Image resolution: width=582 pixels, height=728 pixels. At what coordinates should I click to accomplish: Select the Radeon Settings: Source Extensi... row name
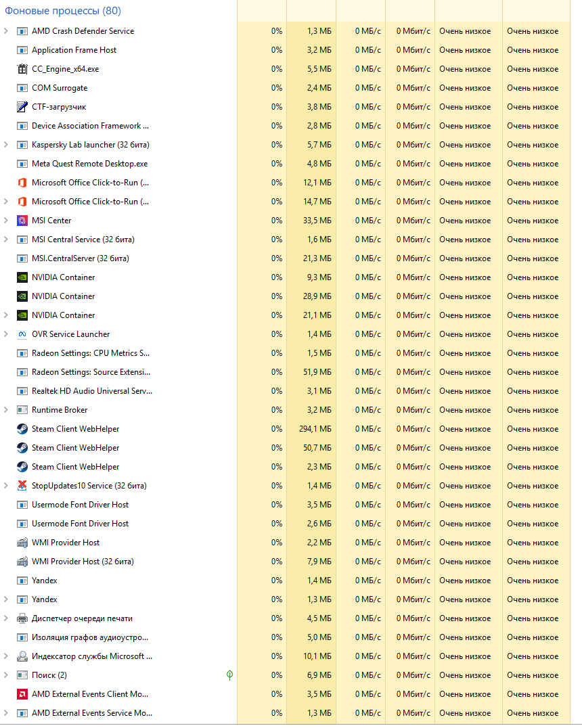tap(91, 372)
